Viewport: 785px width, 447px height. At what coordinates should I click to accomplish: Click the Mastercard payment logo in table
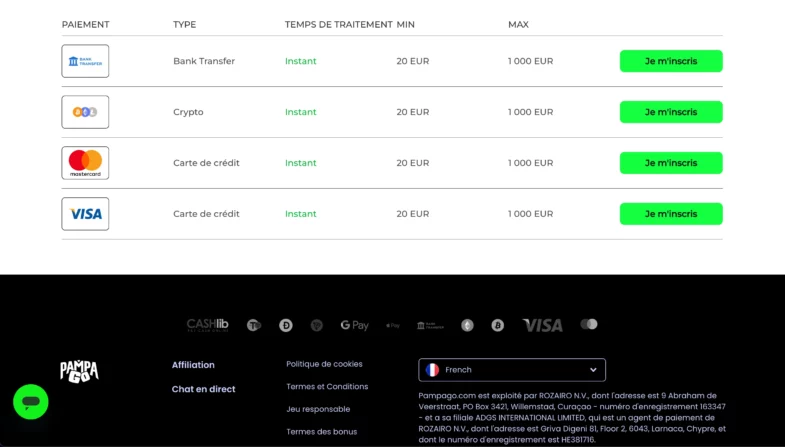85,163
